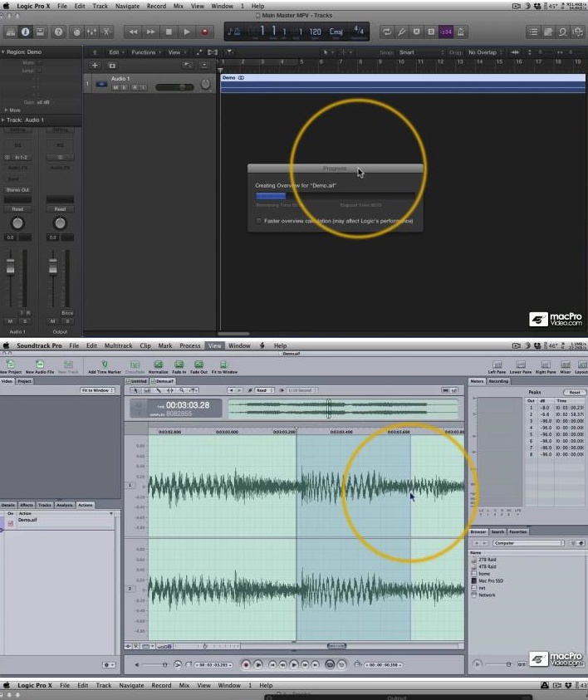588x700 pixels.
Task: Click the progress bar in the Progress dialog
Action: 335,195
